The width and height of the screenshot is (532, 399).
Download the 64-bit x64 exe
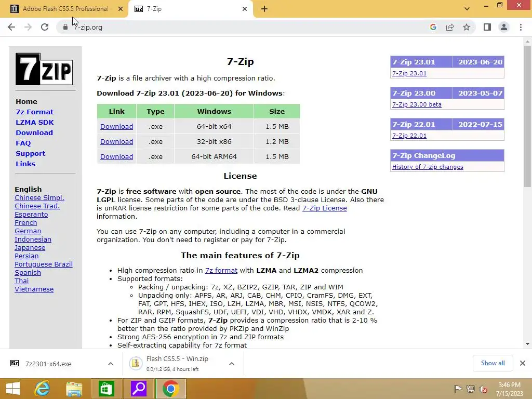116,127
